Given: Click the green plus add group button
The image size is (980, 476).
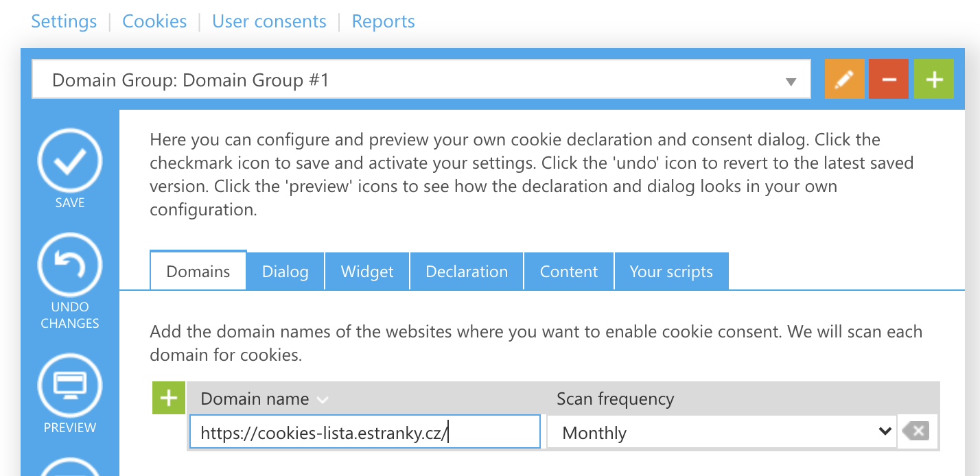Looking at the screenshot, I should (x=933, y=80).
